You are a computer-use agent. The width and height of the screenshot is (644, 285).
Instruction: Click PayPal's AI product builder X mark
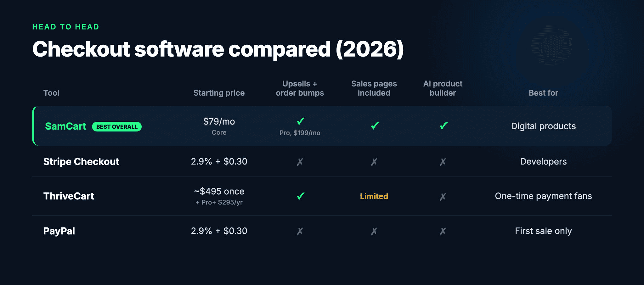tap(443, 232)
